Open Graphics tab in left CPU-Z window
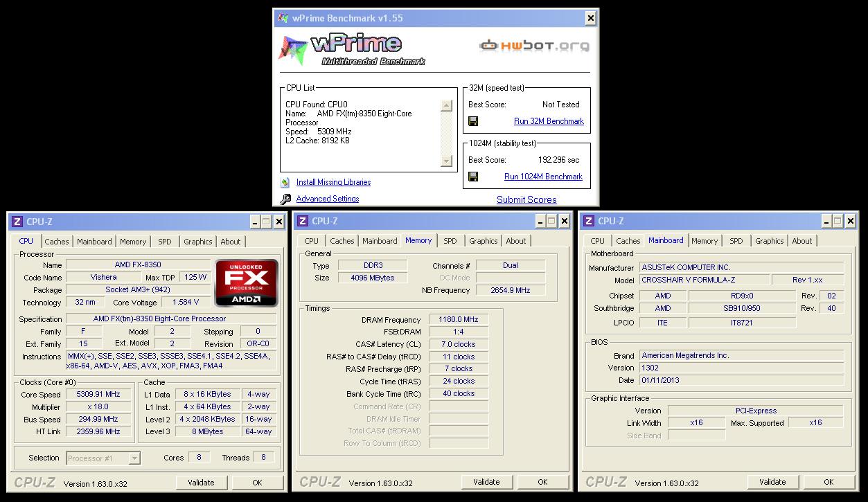 click(x=197, y=242)
